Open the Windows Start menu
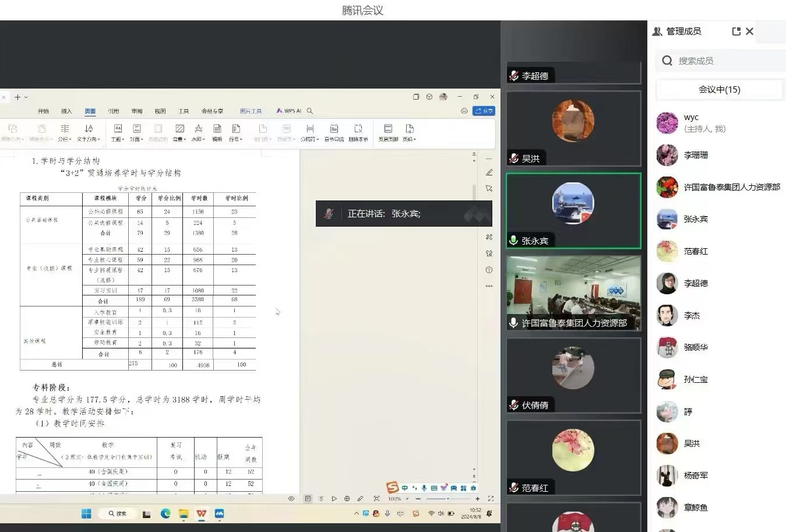 tap(86, 513)
